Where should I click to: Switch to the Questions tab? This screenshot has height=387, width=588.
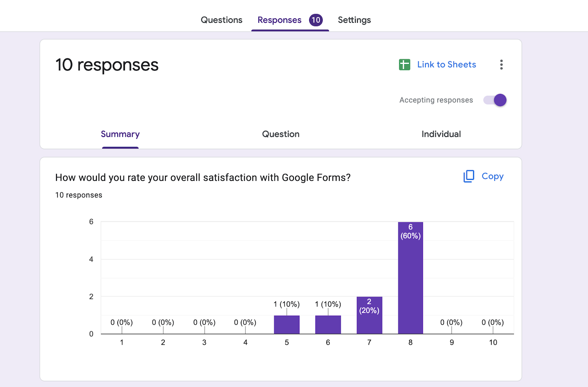221,20
